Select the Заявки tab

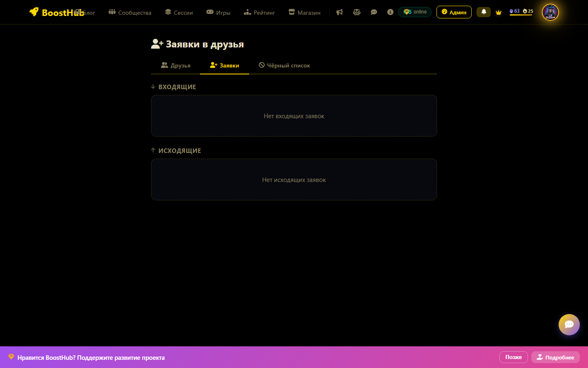tap(225, 65)
